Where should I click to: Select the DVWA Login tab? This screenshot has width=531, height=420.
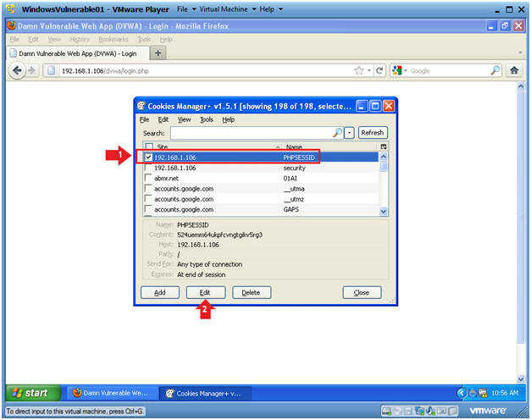pos(78,53)
